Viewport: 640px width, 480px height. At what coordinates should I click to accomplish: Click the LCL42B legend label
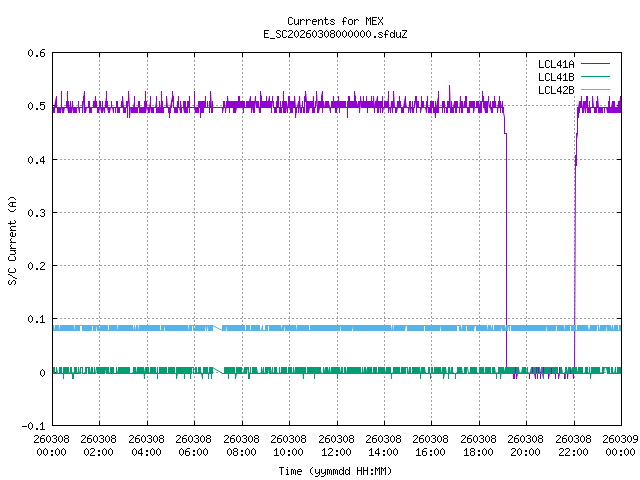pyautogui.click(x=555, y=90)
